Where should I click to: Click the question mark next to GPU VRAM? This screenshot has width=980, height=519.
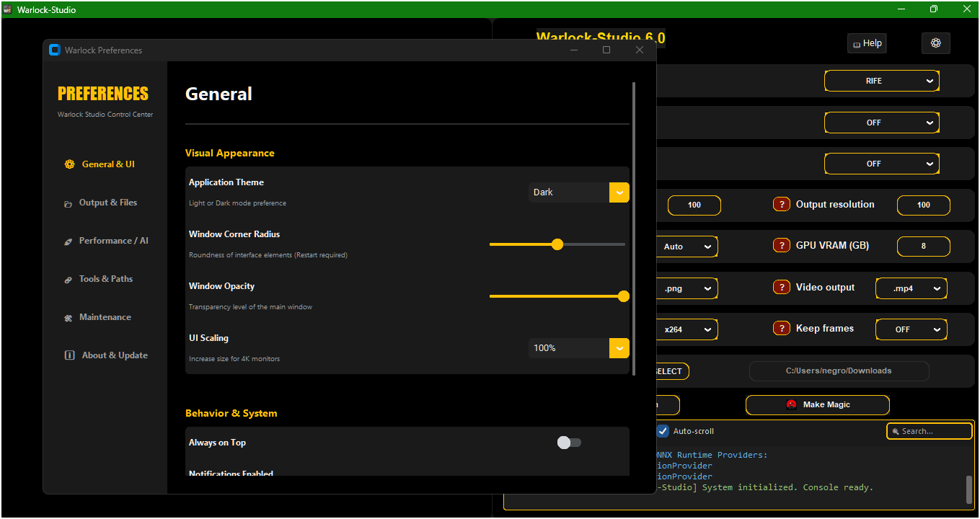782,246
